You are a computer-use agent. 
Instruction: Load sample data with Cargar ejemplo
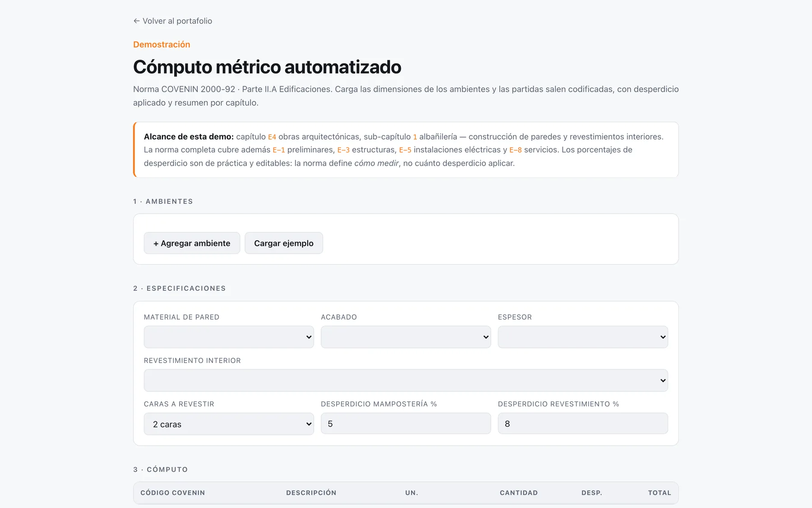click(284, 243)
